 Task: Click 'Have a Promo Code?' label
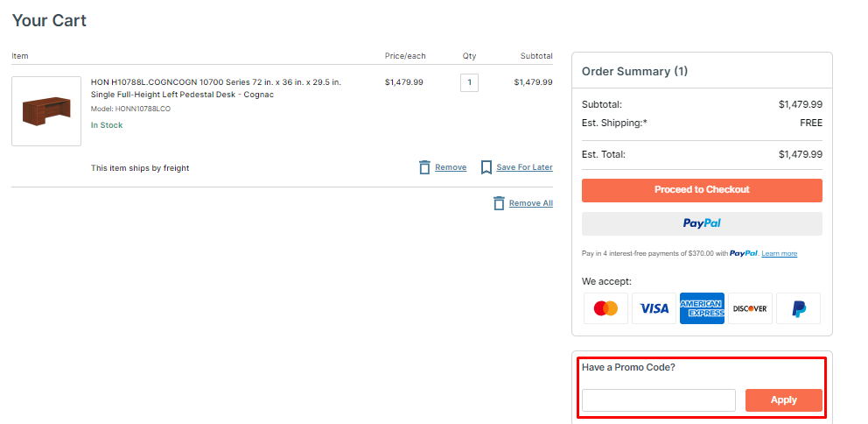point(628,367)
